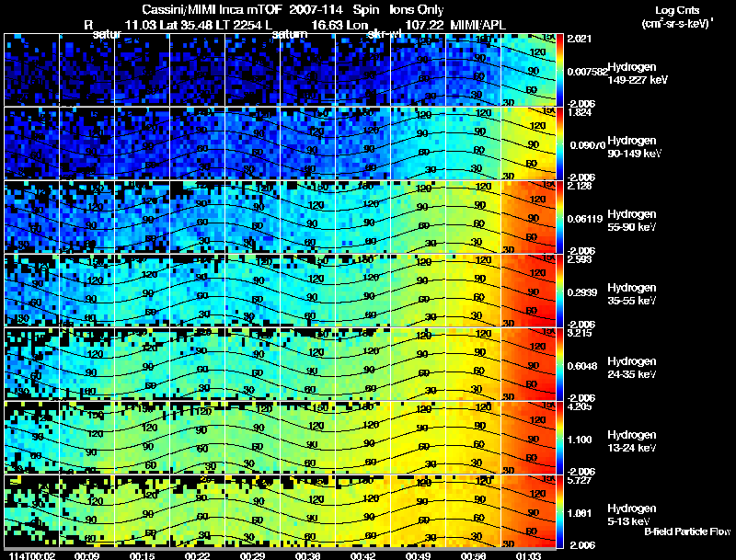Screen dimensions: 736x560
Task: Click the 4.205 color scale maximum
Action: (580, 406)
